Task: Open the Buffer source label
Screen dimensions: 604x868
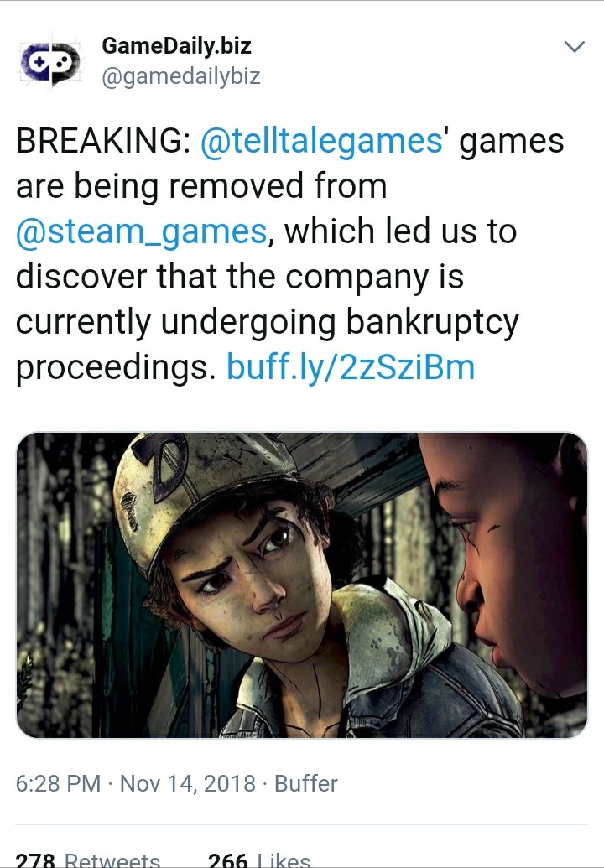Action: 306,783
